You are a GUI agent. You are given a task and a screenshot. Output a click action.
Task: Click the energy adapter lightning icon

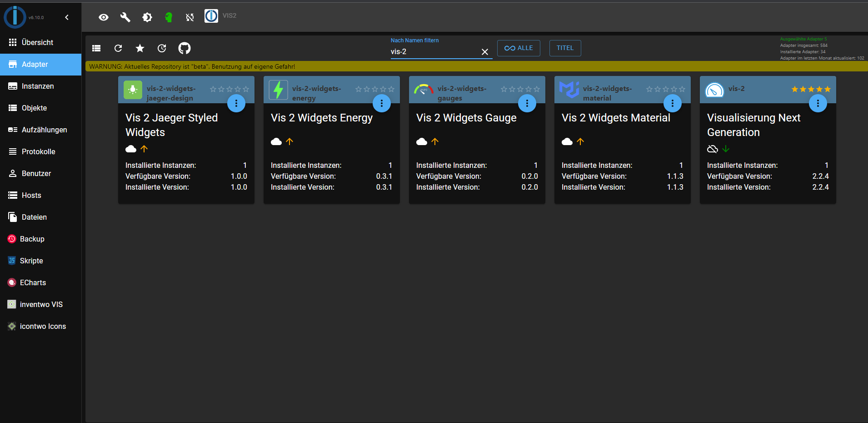[x=278, y=90]
